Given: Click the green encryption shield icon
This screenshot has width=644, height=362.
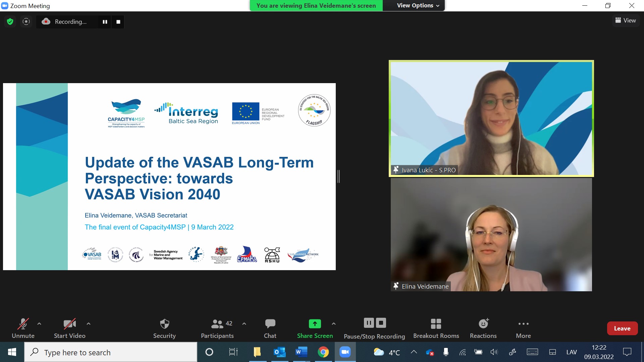Looking at the screenshot, I should pos(10,22).
